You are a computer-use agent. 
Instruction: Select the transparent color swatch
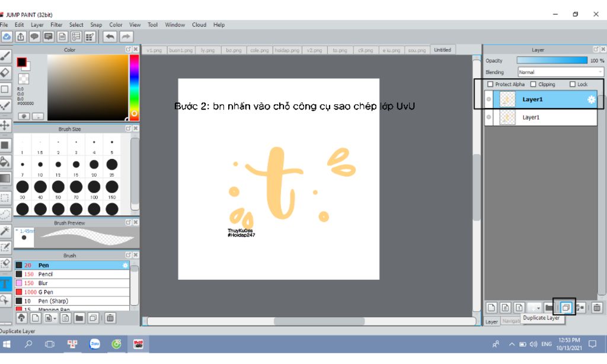(24, 79)
